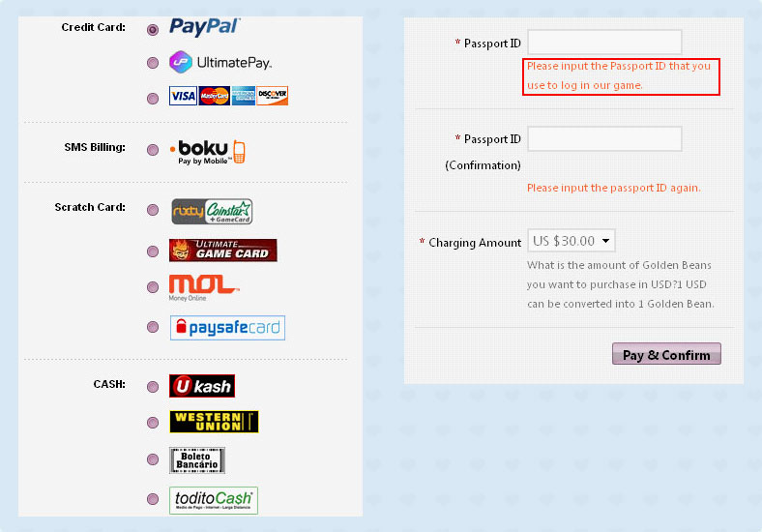Viewport: 762px width, 532px height.
Task: Click the Ukash logo
Action: pos(202,386)
